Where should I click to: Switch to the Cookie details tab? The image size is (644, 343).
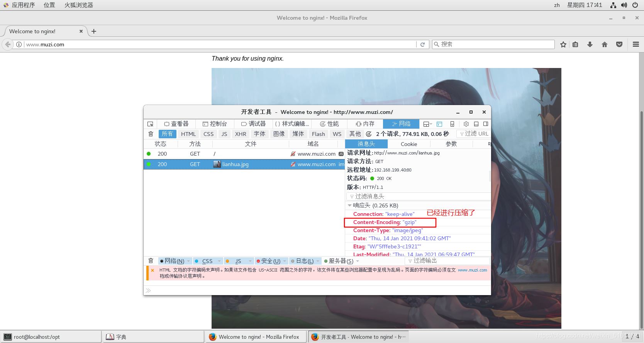(x=409, y=144)
